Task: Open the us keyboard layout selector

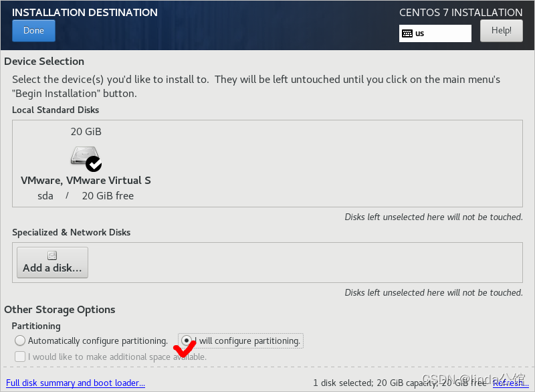Action: coord(435,33)
